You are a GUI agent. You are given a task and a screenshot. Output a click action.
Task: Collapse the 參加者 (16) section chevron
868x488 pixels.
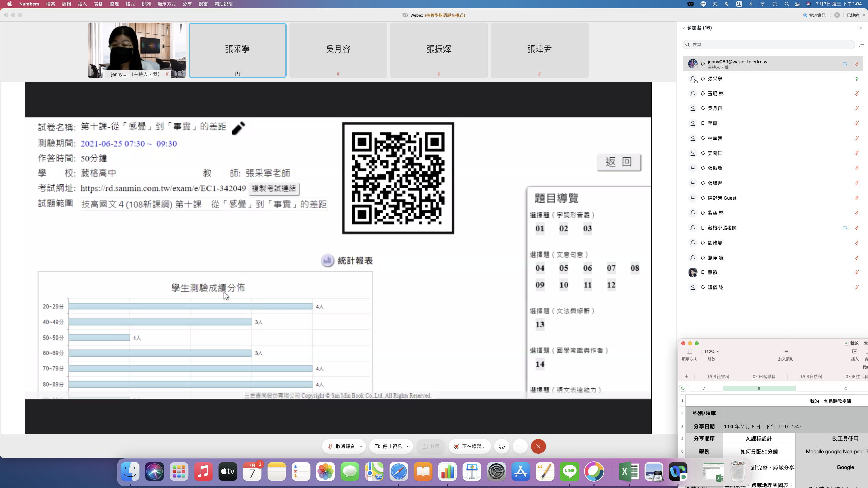coord(683,28)
